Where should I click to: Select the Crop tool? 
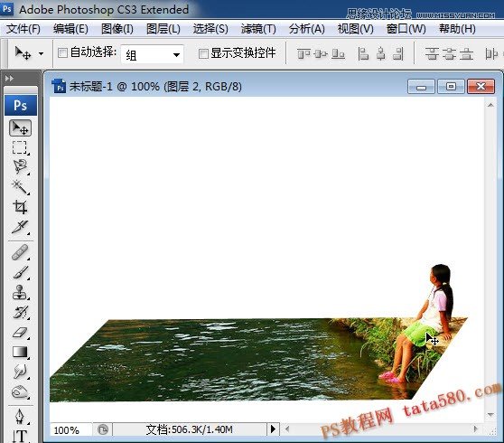(20, 207)
